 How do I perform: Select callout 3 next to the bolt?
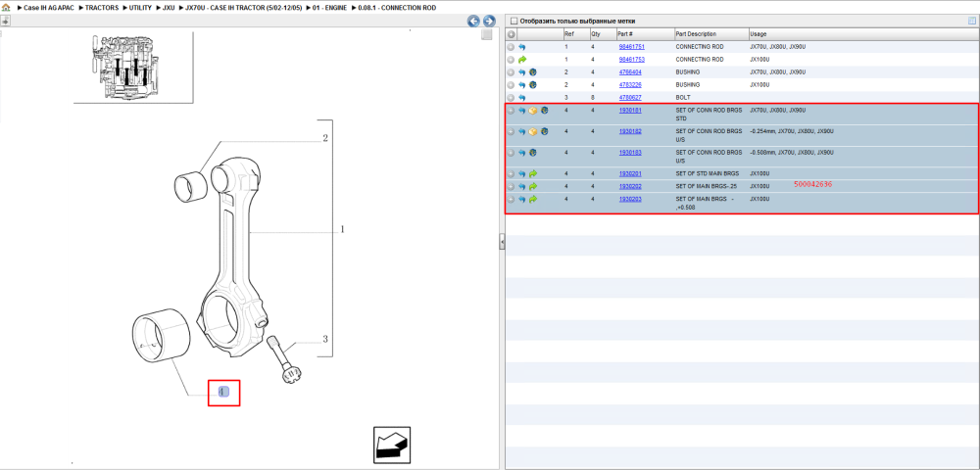[x=325, y=340]
